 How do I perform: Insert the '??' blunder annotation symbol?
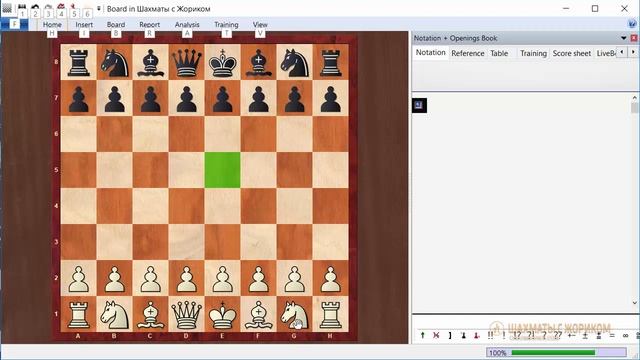pos(558,335)
